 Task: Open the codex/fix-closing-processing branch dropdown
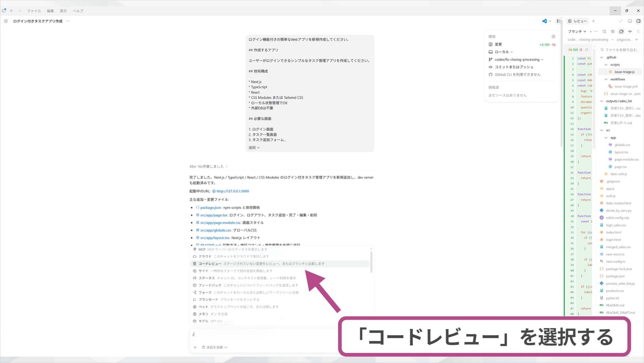516,59
